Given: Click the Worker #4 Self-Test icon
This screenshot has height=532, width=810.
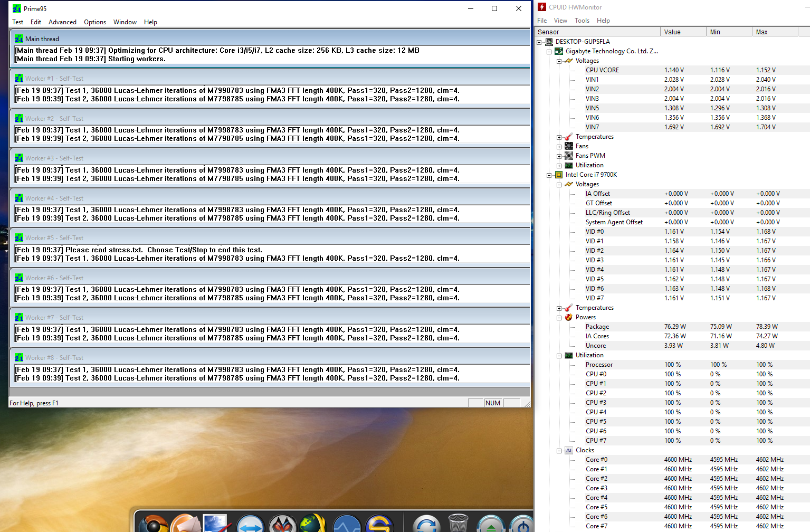Looking at the screenshot, I should pyautogui.click(x=19, y=198).
